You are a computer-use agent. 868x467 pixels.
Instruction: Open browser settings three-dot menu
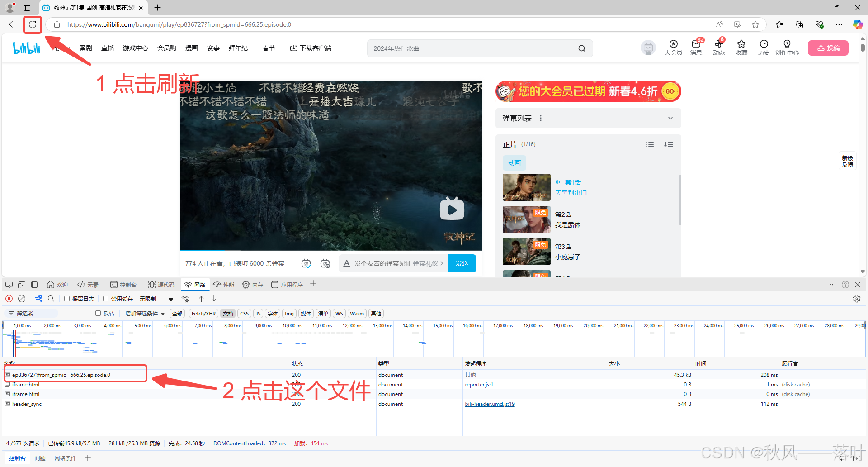(x=839, y=24)
